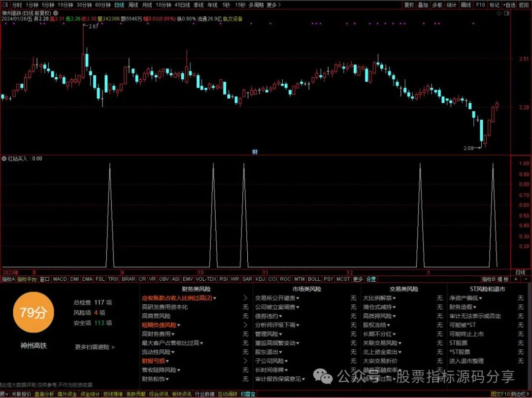Select the OBV indicator
The height and width of the screenshot is (398, 532).
pos(164,279)
